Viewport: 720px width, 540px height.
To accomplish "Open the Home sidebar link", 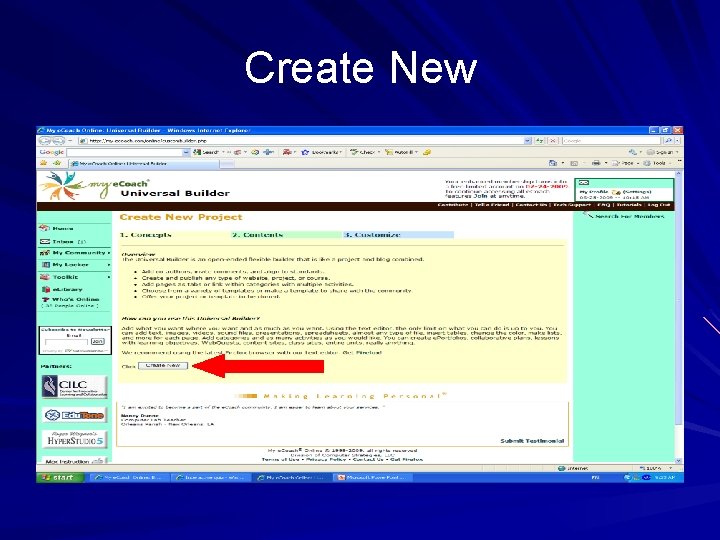I will pyautogui.click(x=63, y=228).
